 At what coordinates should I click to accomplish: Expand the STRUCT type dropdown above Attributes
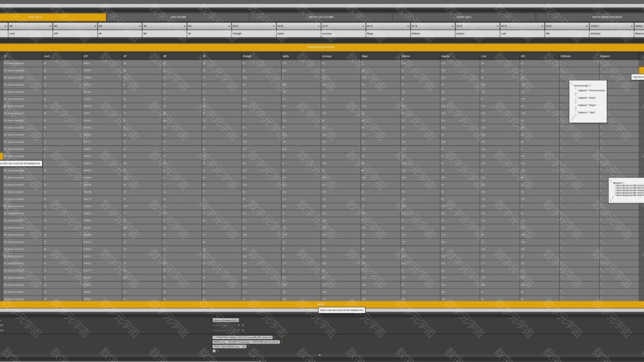coord(611,26)
